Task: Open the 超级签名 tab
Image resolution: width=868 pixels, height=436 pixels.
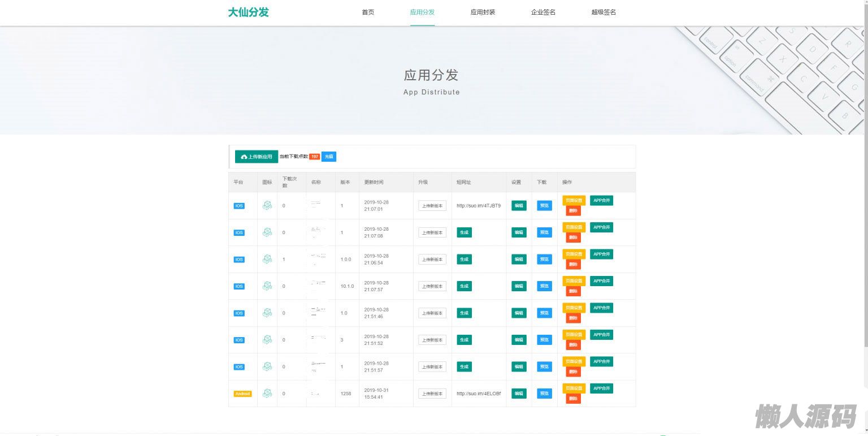Action: [604, 12]
